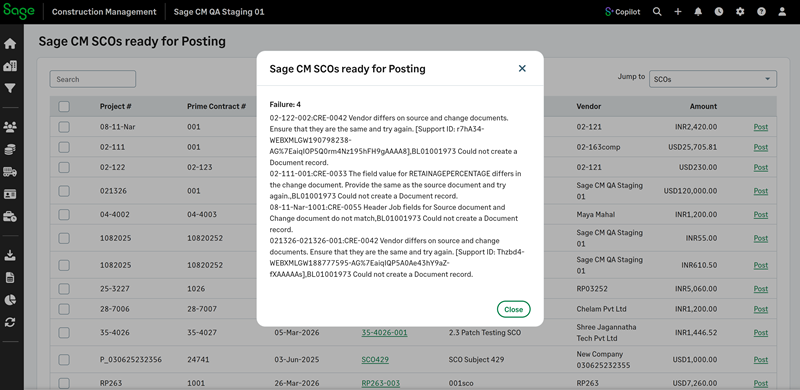Click Post for the USD230.00 row
The height and width of the screenshot is (390, 800).
point(760,167)
